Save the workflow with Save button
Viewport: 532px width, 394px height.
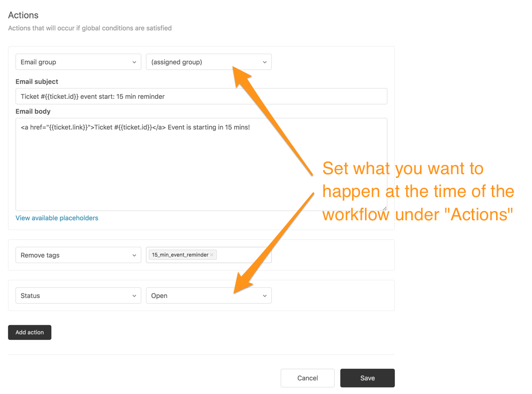(367, 378)
